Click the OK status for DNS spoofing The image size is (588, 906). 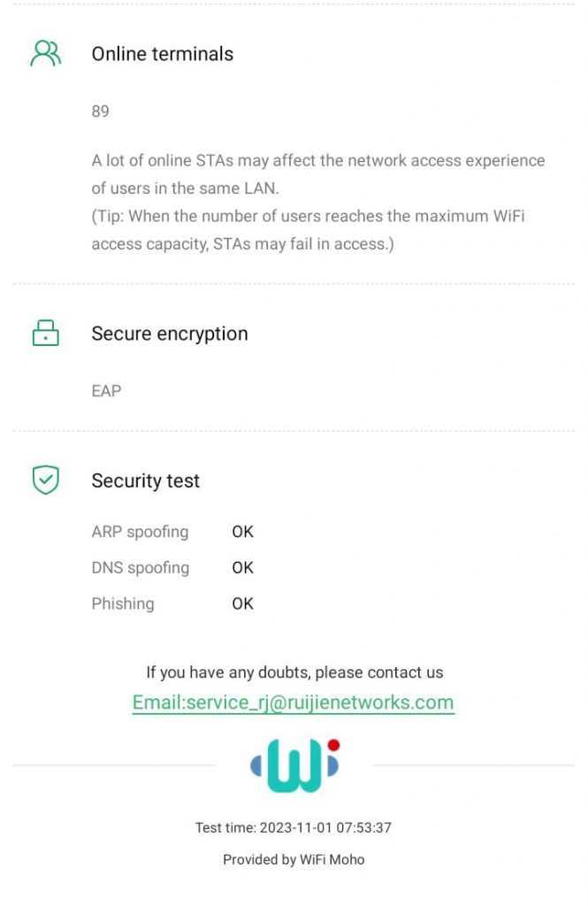tap(242, 567)
